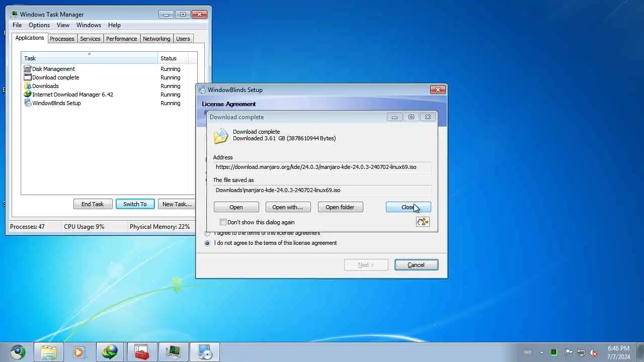Sort by the Task column header
This screenshot has width=644, height=362.
89,58
